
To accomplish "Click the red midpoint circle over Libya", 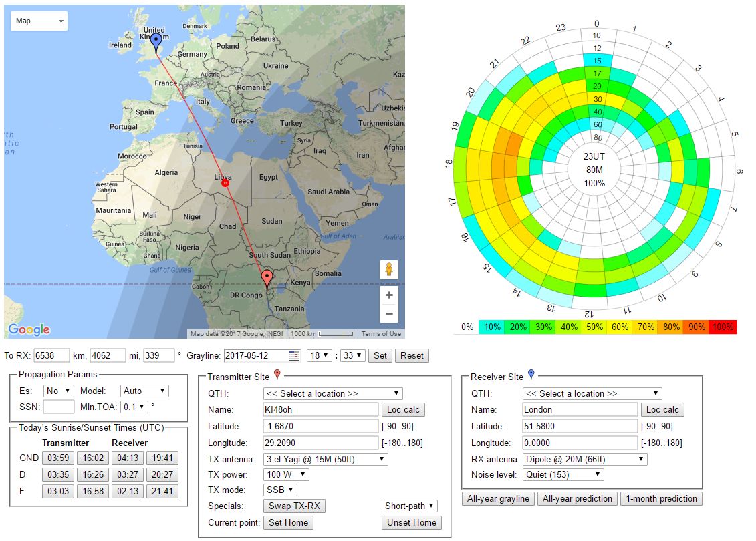I will coord(225,182).
